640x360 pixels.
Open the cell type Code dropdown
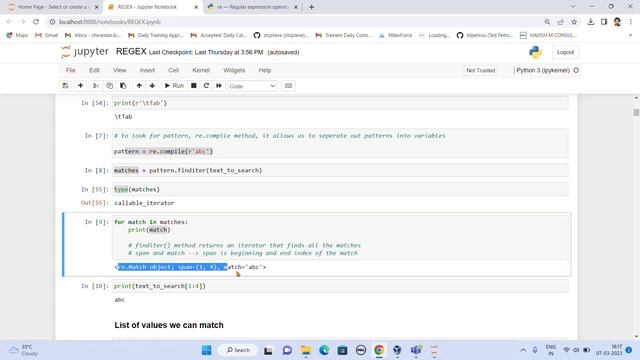coord(252,86)
